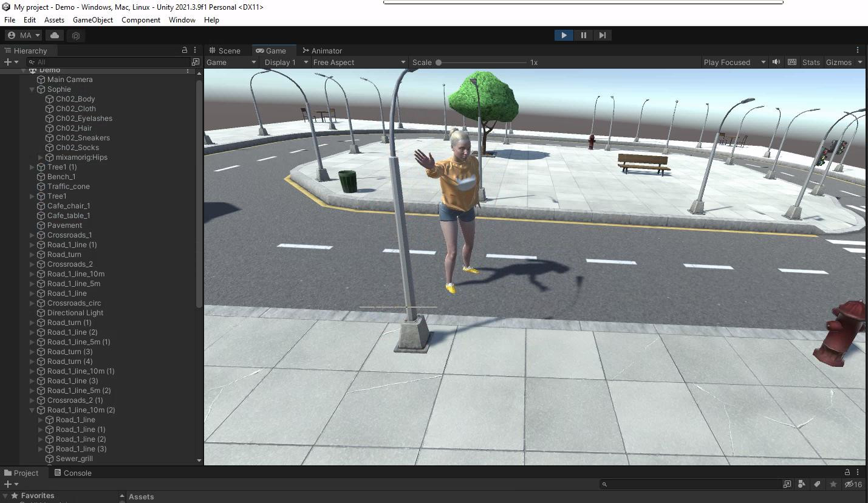The height and width of the screenshot is (503, 868).
Task: Open the Free Aspect dropdown
Action: click(358, 62)
